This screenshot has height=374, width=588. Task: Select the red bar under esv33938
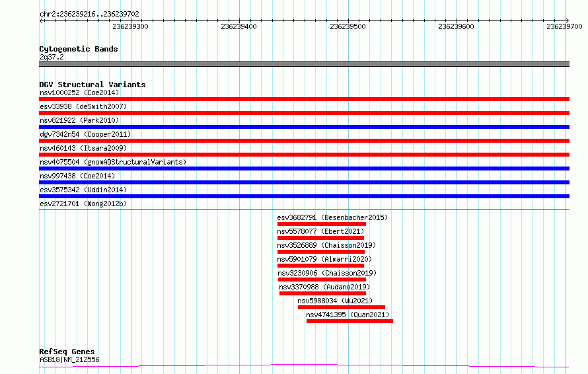point(304,113)
